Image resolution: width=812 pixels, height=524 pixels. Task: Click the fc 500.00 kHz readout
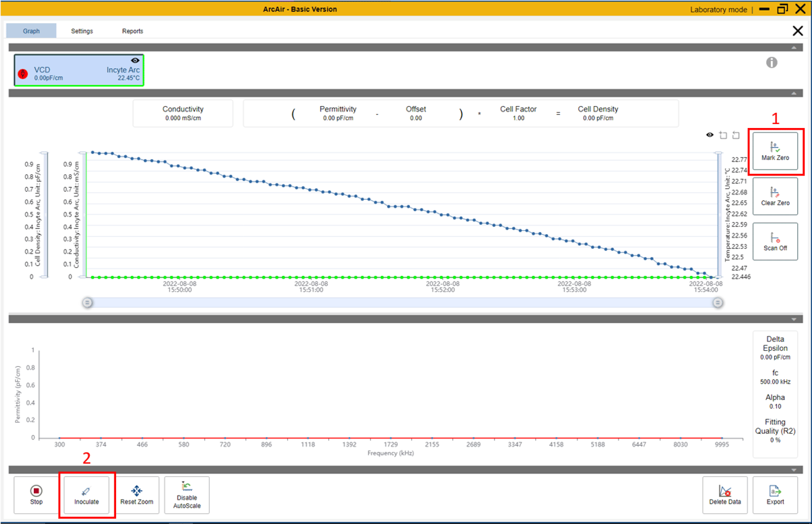pyautogui.click(x=775, y=377)
